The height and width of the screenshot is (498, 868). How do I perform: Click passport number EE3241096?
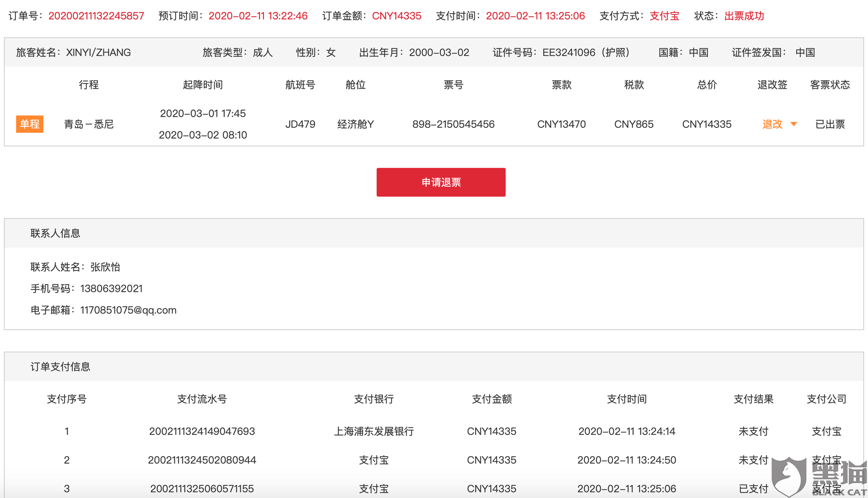pos(569,53)
